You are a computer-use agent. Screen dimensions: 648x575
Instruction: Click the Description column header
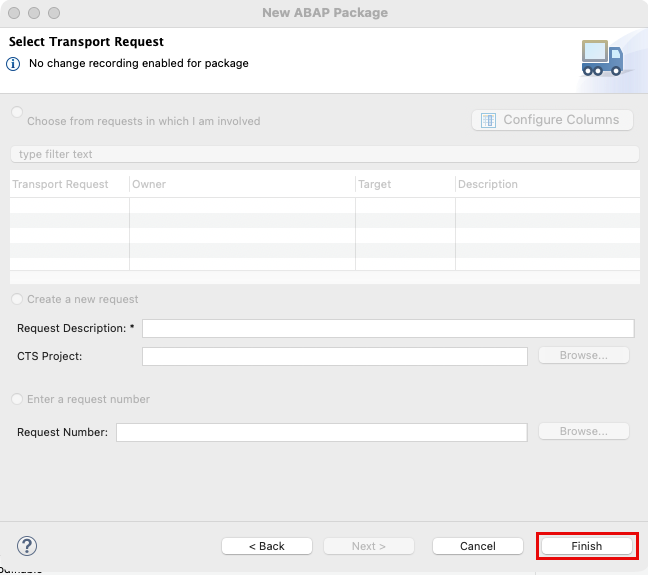tap(548, 184)
